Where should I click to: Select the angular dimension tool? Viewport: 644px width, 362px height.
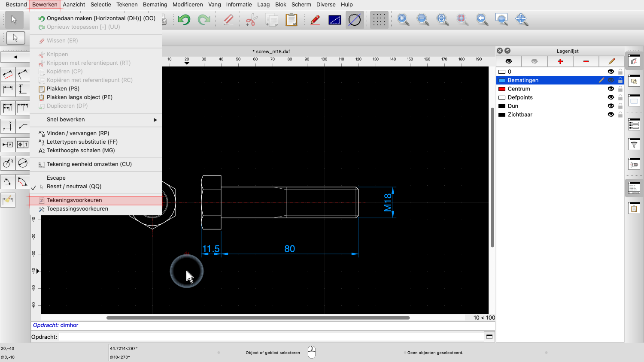[x=8, y=181]
